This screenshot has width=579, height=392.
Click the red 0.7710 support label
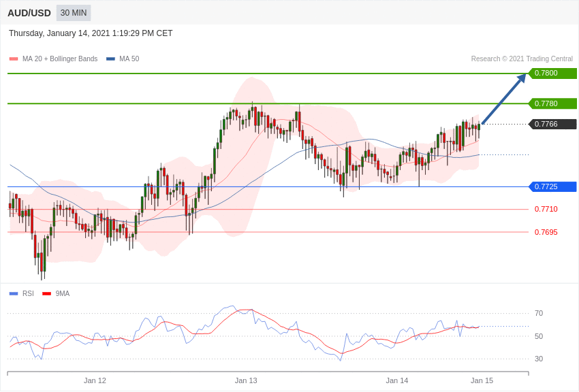pos(546,209)
